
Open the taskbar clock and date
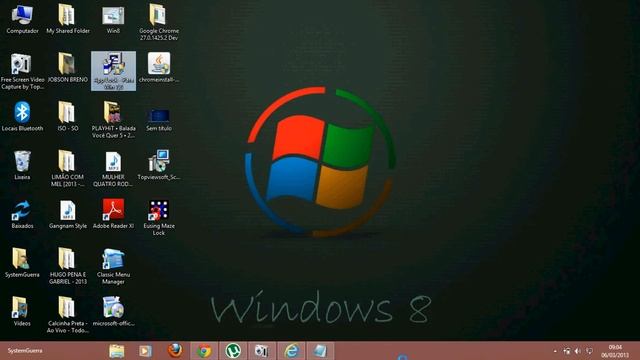click(x=615, y=351)
